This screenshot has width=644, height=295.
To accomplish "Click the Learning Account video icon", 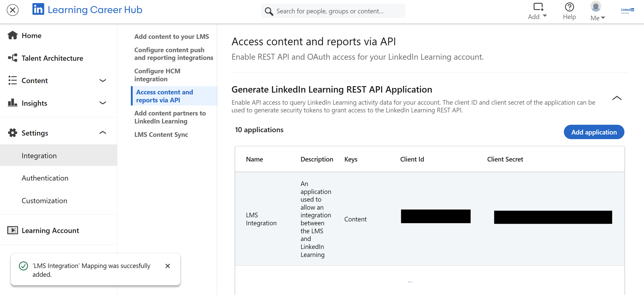I will click(x=13, y=230).
